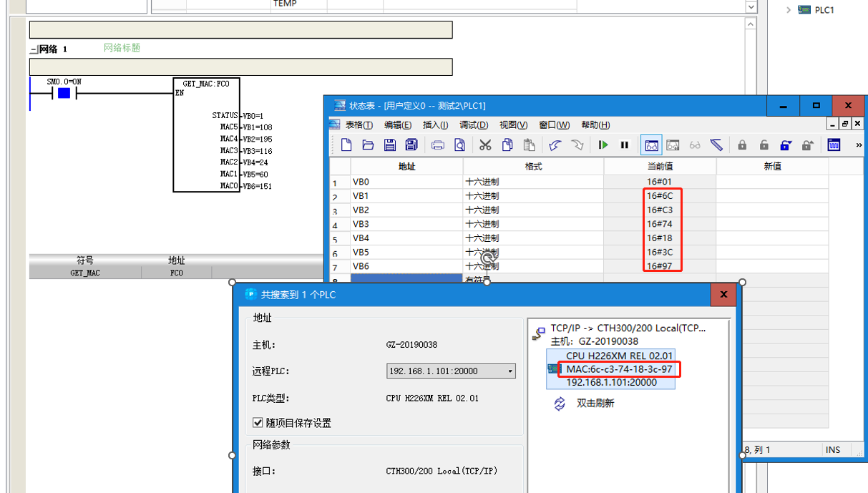The image size is (868, 493).
Task: Click the write-all pencil icon
Action: [x=716, y=145]
